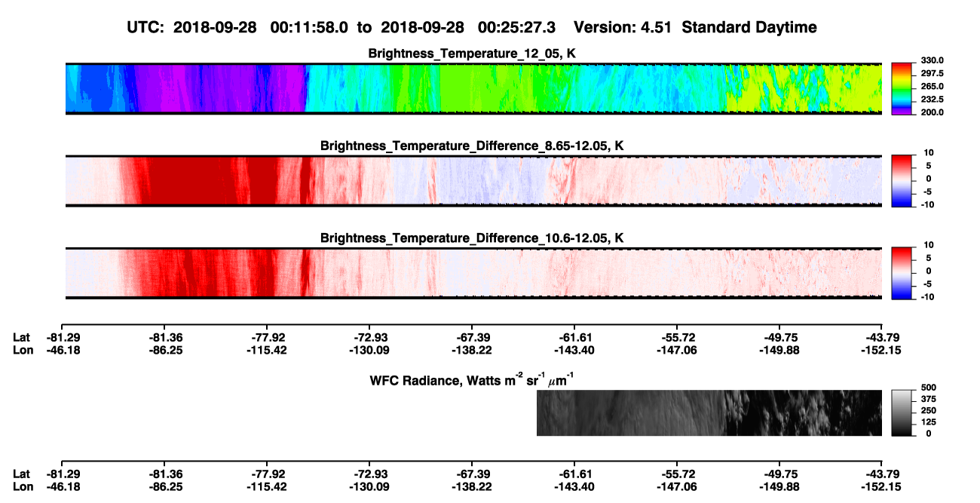Click longitude "-147.06" on the axis below WFC image
The width and height of the screenshot is (980, 503).
point(676,487)
